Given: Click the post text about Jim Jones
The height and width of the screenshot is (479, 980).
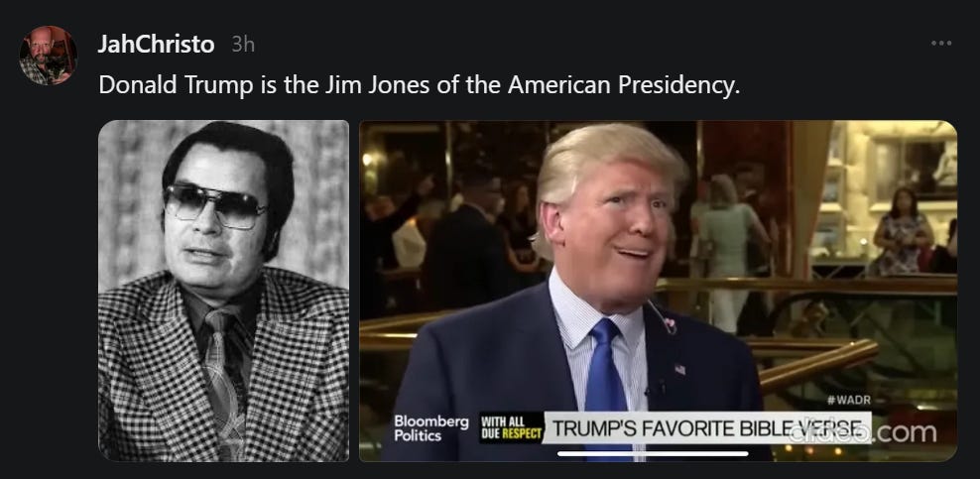Looking at the screenshot, I should click(x=420, y=84).
